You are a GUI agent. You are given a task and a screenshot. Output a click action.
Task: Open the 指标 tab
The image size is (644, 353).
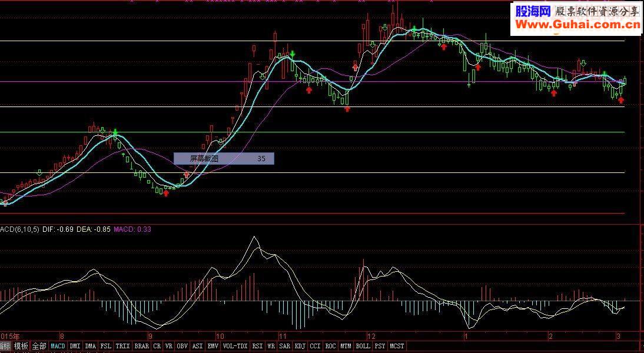(5, 346)
